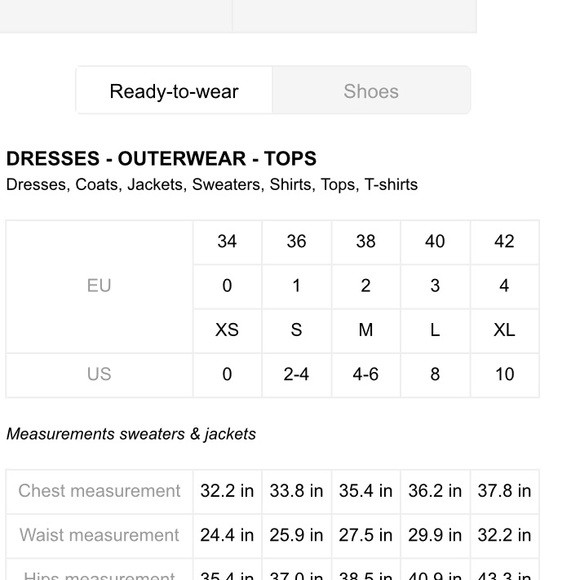This screenshot has width=580, height=580.
Task: Select the M size cell
Action: pyautogui.click(x=366, y=331)
